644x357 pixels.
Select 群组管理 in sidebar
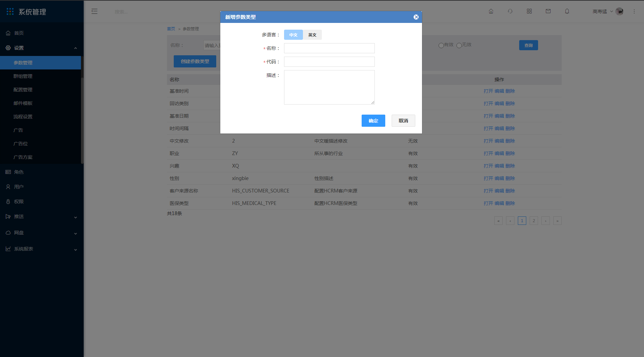[40, 76]
